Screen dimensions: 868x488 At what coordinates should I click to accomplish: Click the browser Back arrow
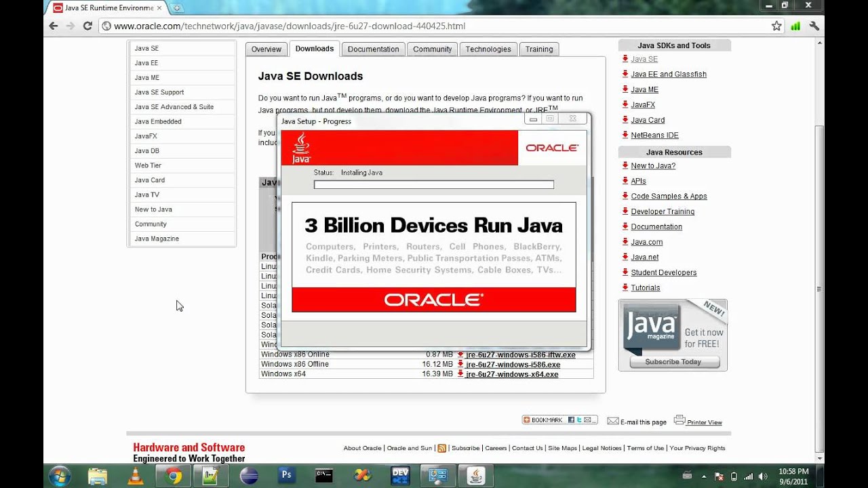54,26
